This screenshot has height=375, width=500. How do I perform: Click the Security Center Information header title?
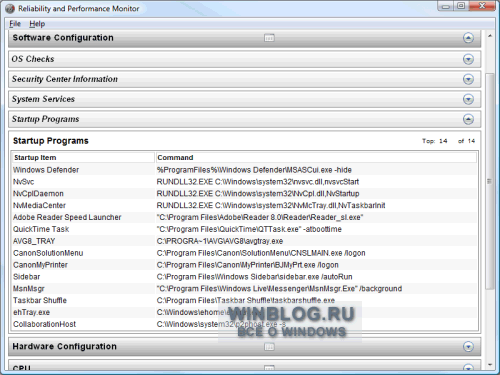point(65,79)
